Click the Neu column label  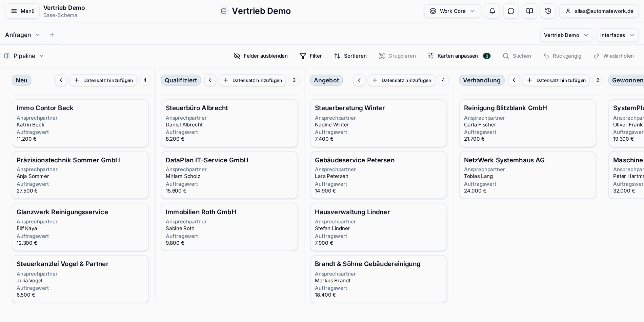pyautogui.click(x=21, y=80)
